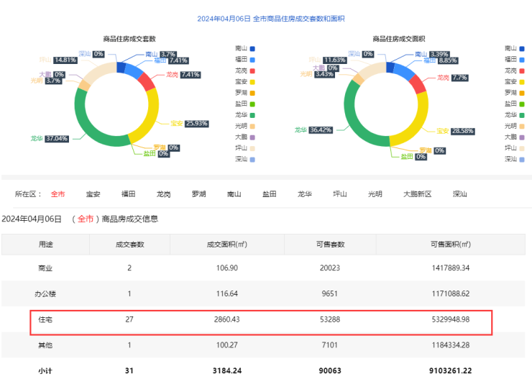Image resolution: width=532 pixels, height=392 pixels.
Task: Switch to the 南山 district tab
Action: pyautogui.click(x=234, y=194)
